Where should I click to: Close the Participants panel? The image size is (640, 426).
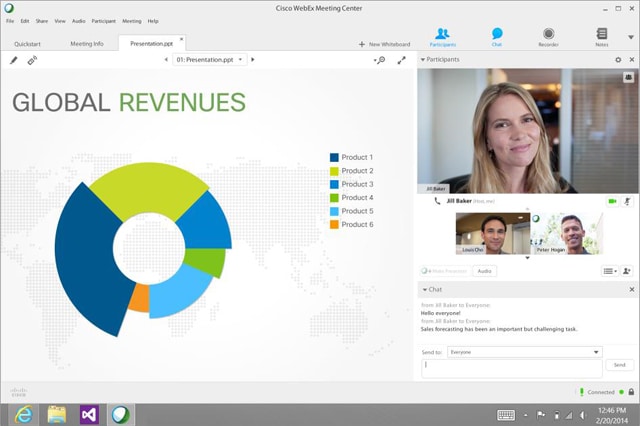[632, 60]
